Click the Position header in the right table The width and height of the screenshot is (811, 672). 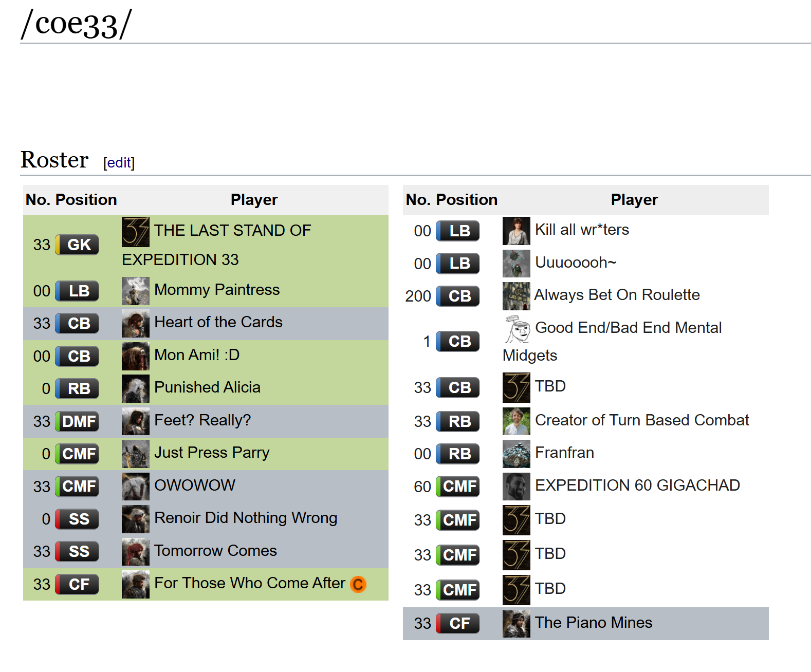click(x=467, y=200)
